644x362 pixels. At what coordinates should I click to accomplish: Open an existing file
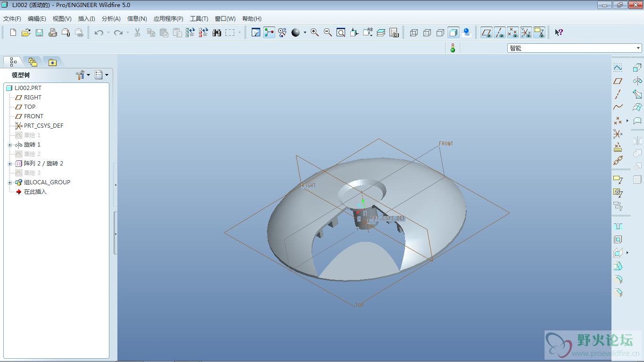click(x=26, y=33)
